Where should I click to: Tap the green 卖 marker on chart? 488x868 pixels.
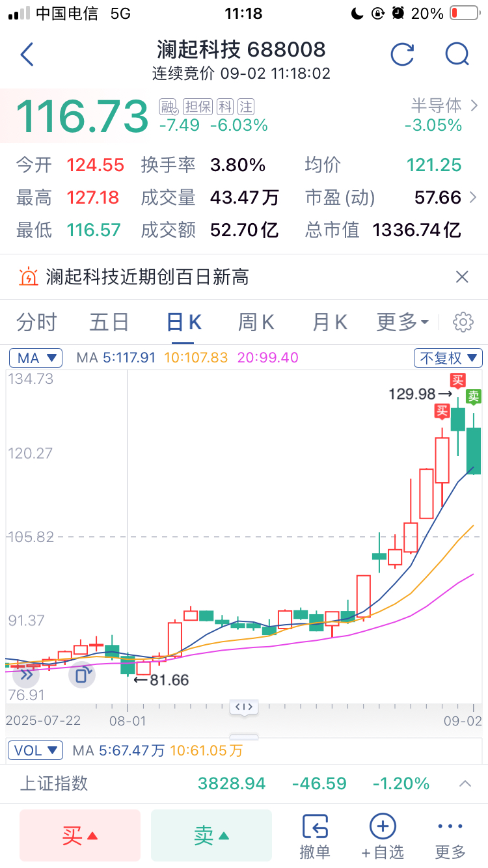(474, 396)
